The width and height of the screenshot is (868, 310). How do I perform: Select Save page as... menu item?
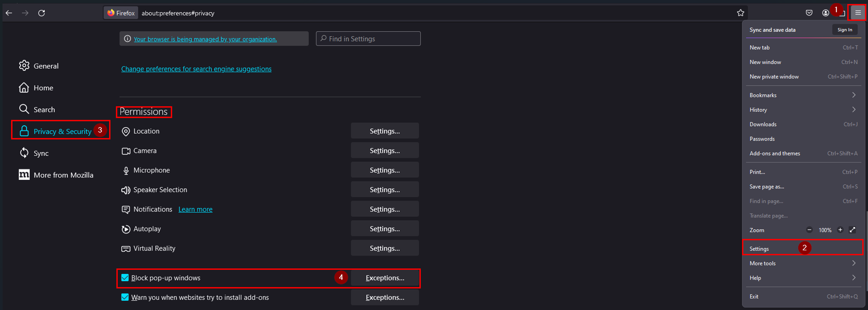(803, 186)
